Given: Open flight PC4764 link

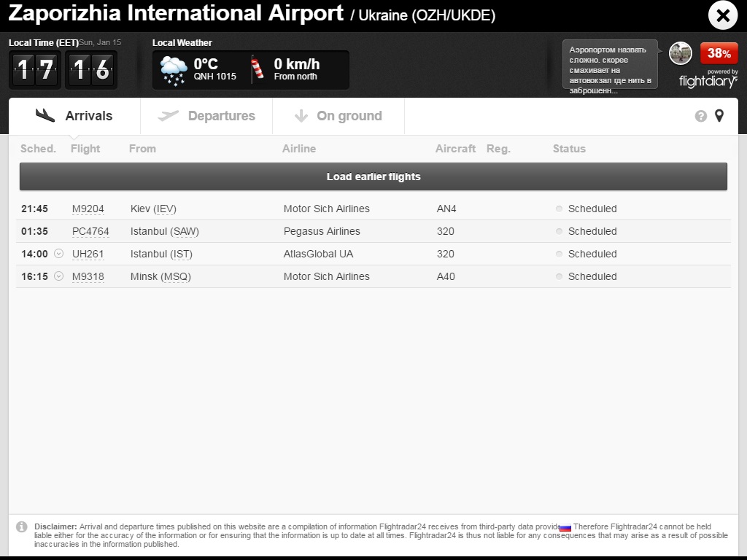Looking at the screenshot, I should coord(90,231).
